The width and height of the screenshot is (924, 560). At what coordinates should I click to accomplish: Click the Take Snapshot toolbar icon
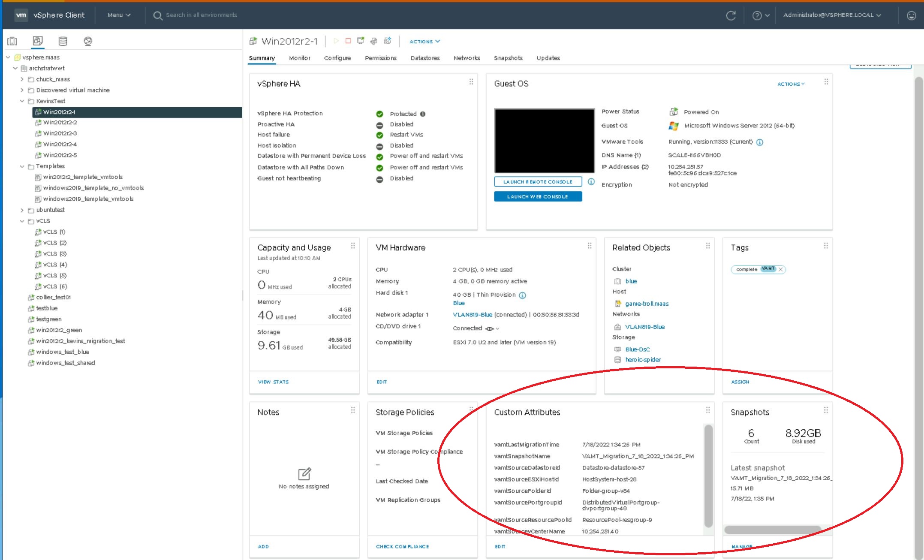[x=388, y=41]
